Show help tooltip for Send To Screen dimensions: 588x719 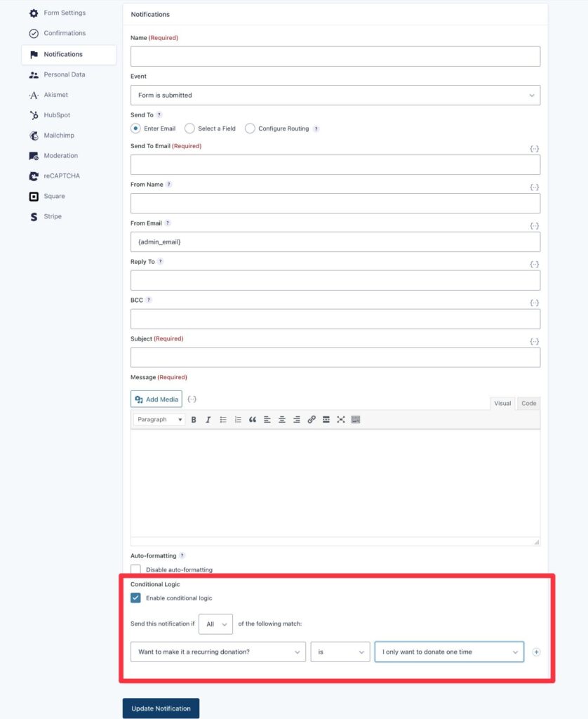pyautogui.click(x=159, y=114)
